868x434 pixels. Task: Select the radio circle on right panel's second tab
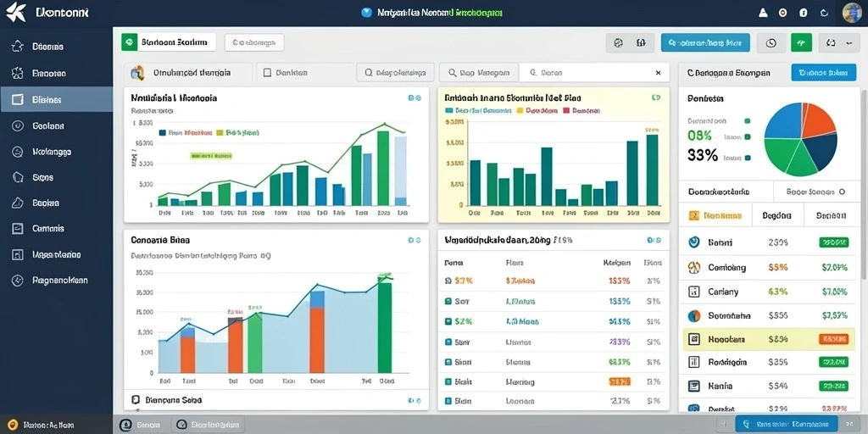tap(842, 192)
